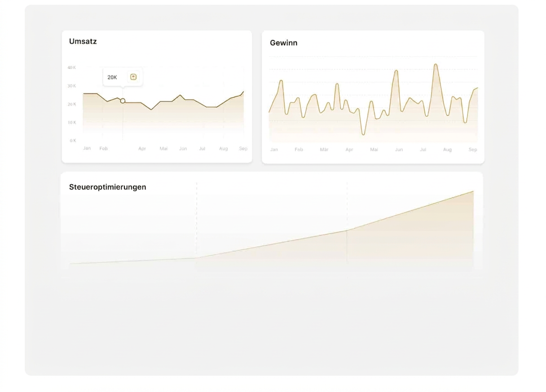Viewport: 546px width, 392px height.
Task: Click the 40 K label on the Umsatz axis
Action: click(72, 67)
